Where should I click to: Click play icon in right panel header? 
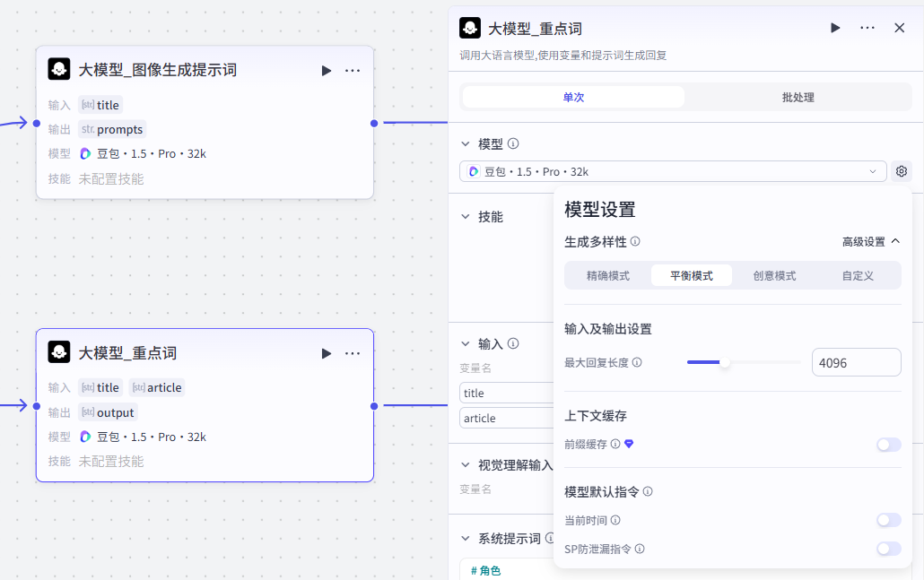[835, 28]
